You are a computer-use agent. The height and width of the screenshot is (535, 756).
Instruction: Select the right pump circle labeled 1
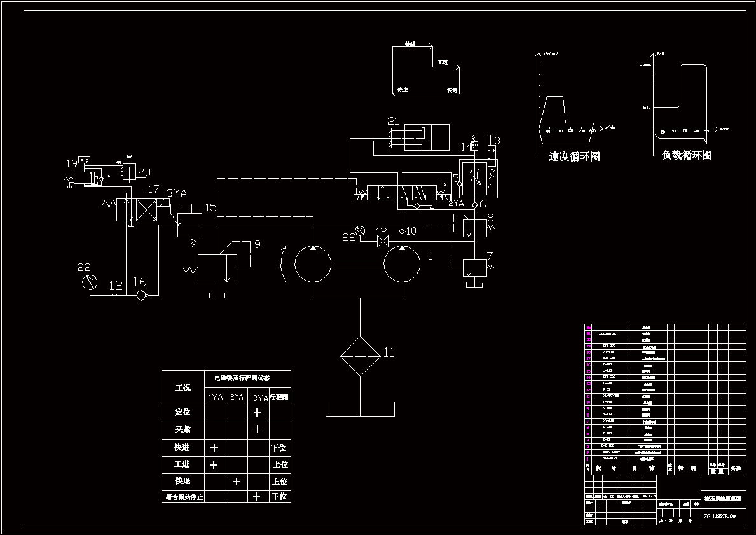(x=402, y=264)
